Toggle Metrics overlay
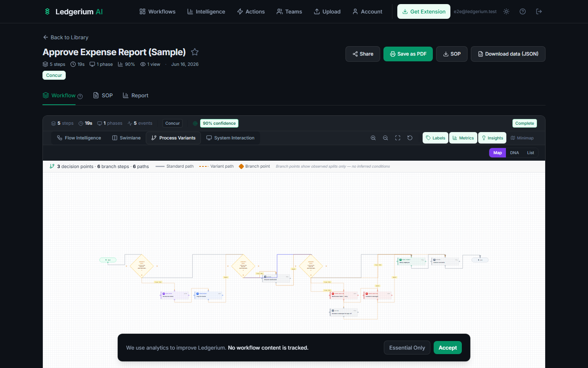 pos(463,138)
